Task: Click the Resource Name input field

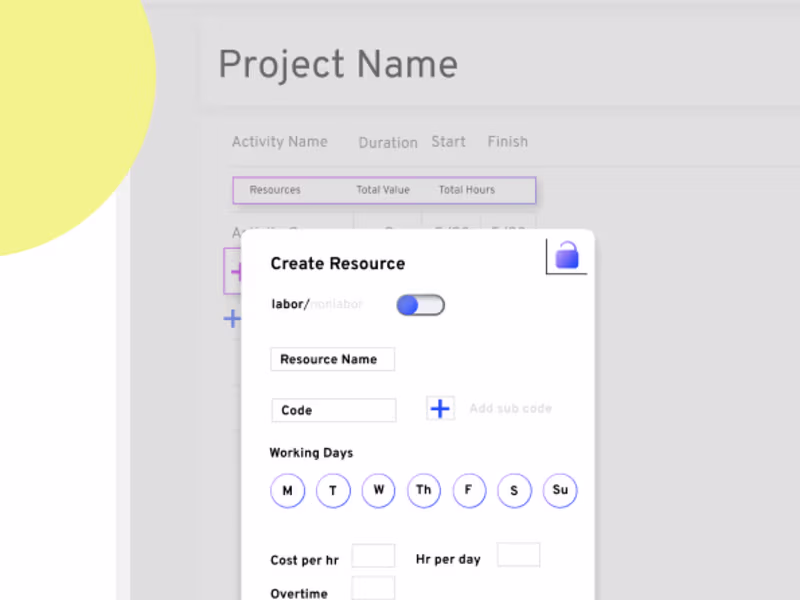Action: (332, 359)
